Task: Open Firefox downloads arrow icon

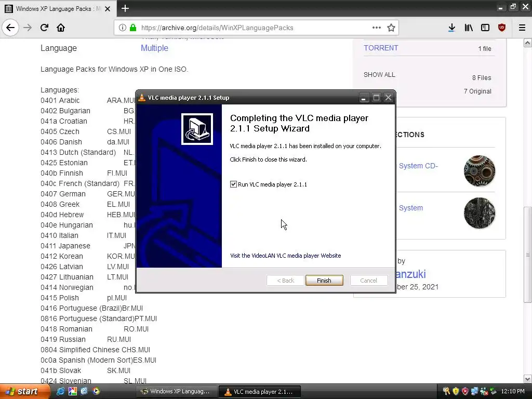Action: (451, 28)
